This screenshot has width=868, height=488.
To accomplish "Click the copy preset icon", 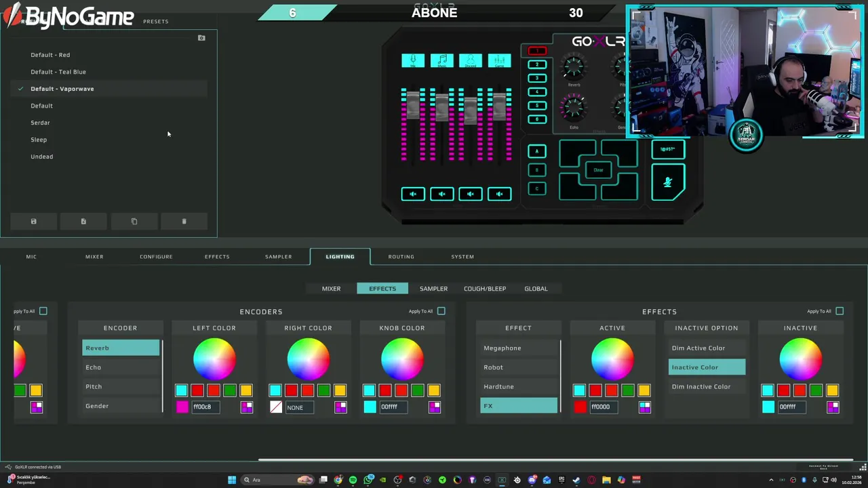I will pos(134,222).
